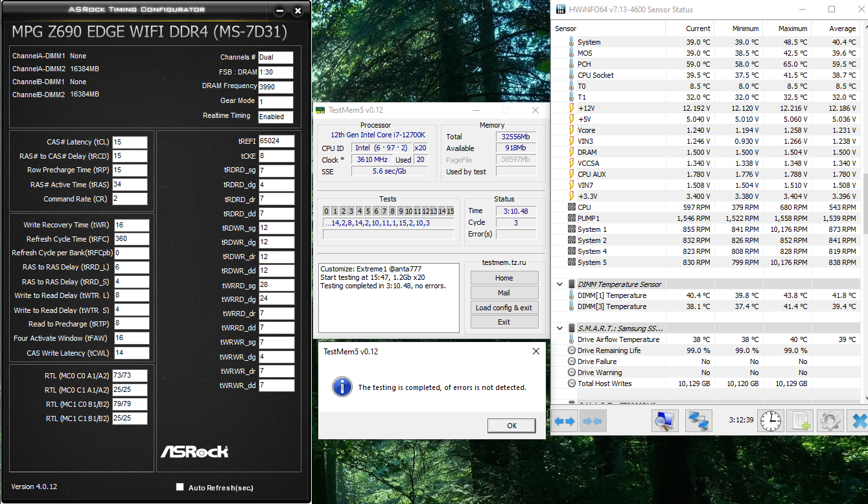Image resolution: width=868 pixels, height=504 pixels.
Task: Collapse the S.M.A.R.T. Samsung sensor group
Action: coord(559,328)
